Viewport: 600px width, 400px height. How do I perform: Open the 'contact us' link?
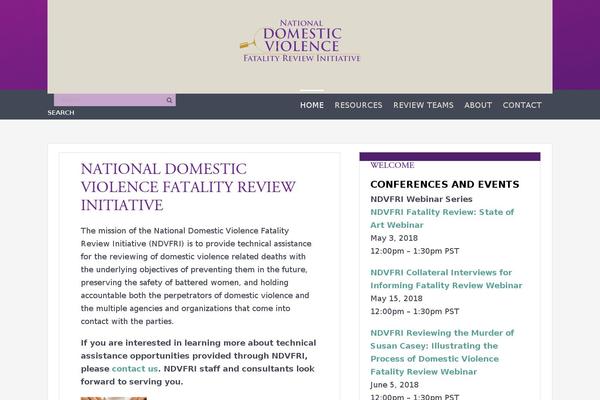(135, 369)
